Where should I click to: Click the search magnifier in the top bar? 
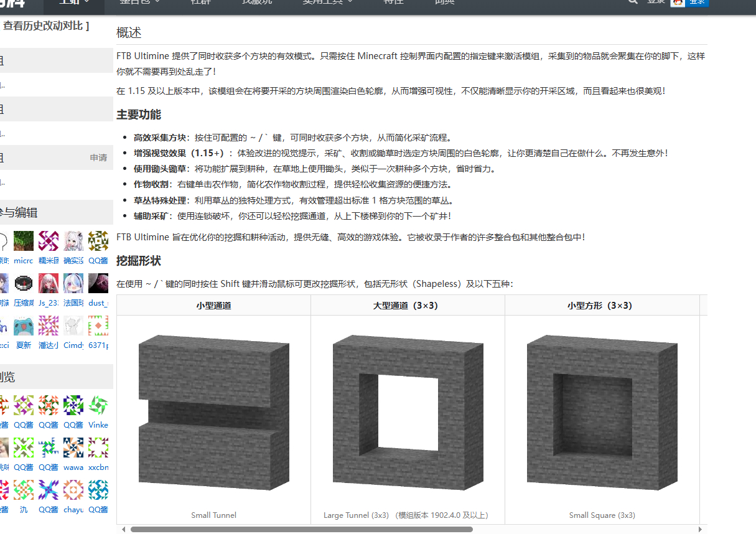click(633, 2)
